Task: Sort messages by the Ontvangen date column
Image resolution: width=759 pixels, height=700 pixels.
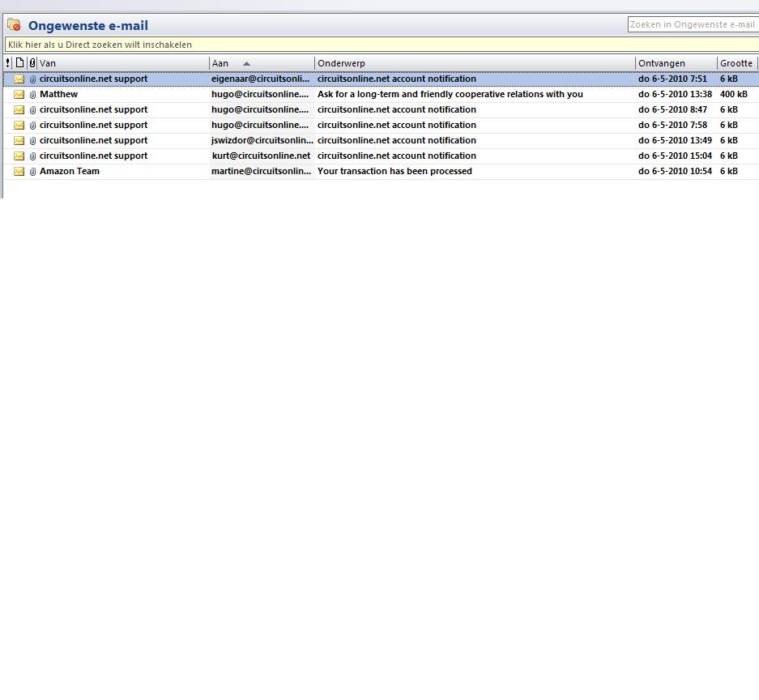Action: coord(676,63)
